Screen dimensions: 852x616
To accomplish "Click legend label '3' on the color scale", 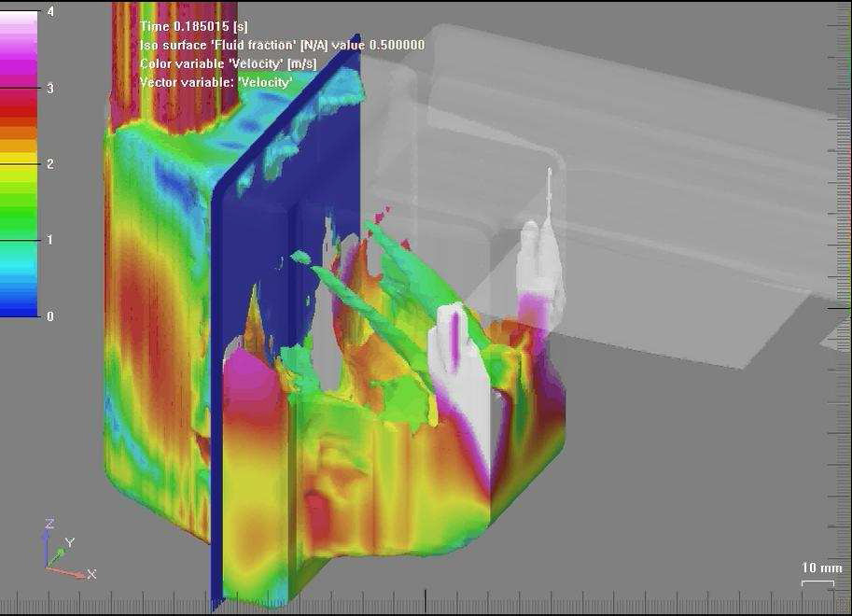I will tap(50, 88).
